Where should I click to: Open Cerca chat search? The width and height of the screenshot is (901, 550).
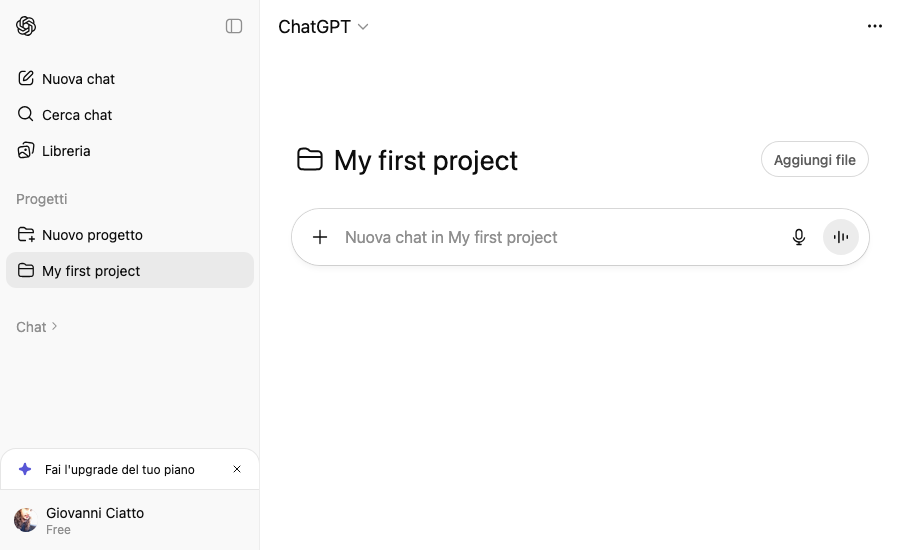(77, 115)
